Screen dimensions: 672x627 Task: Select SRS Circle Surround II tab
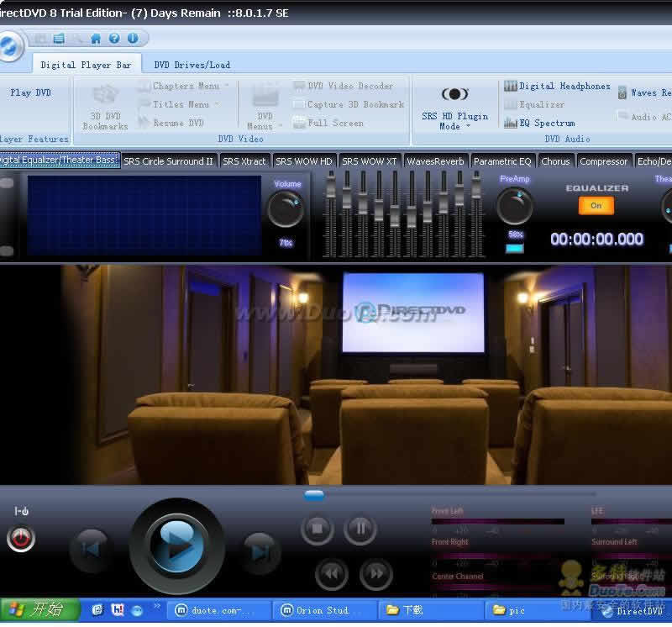tap(169, 161)
